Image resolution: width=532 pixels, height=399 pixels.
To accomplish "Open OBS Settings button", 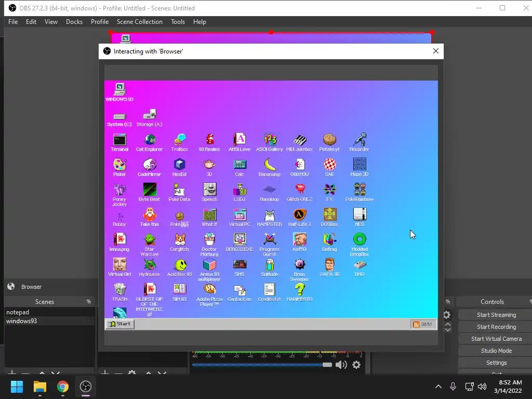I will 496,363.
